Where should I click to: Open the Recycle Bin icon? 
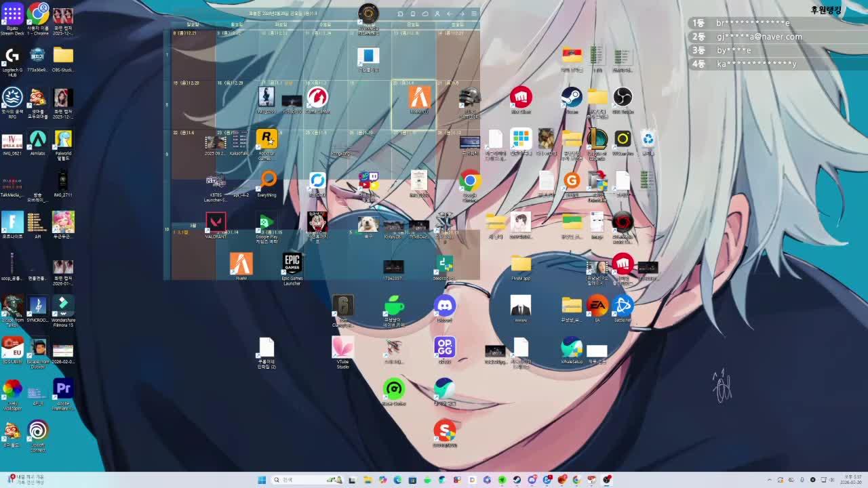[648, 140]
